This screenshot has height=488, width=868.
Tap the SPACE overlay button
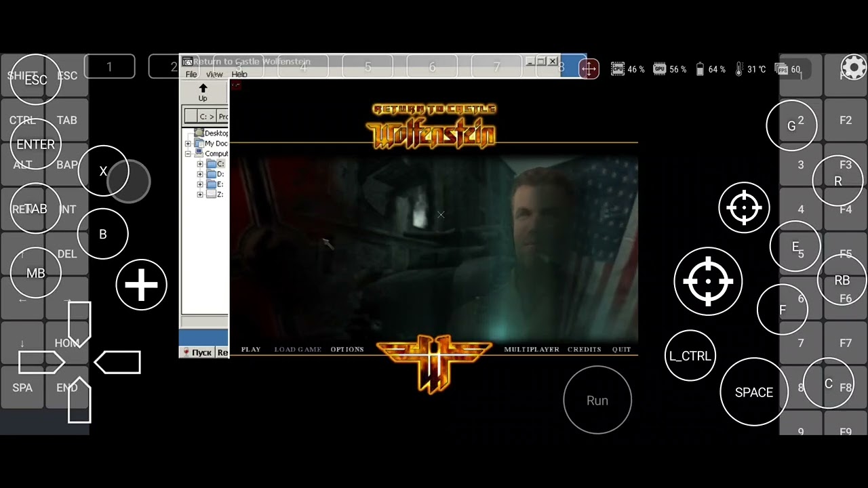click(x=754, y=392)
